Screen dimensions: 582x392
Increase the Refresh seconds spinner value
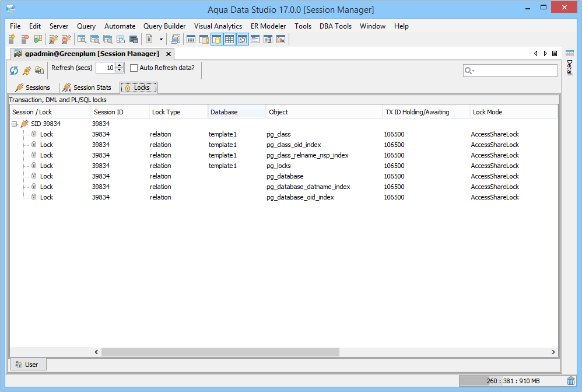tap(119, 65)
